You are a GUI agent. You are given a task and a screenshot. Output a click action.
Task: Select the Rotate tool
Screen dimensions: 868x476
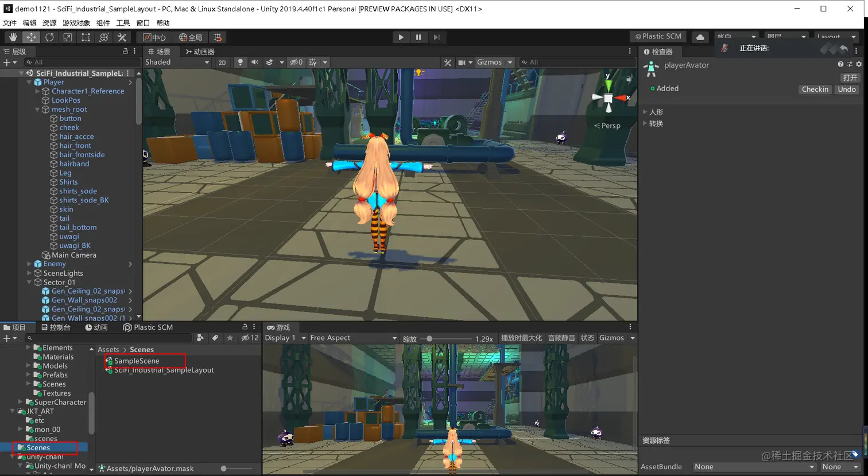tap(49, 37)
